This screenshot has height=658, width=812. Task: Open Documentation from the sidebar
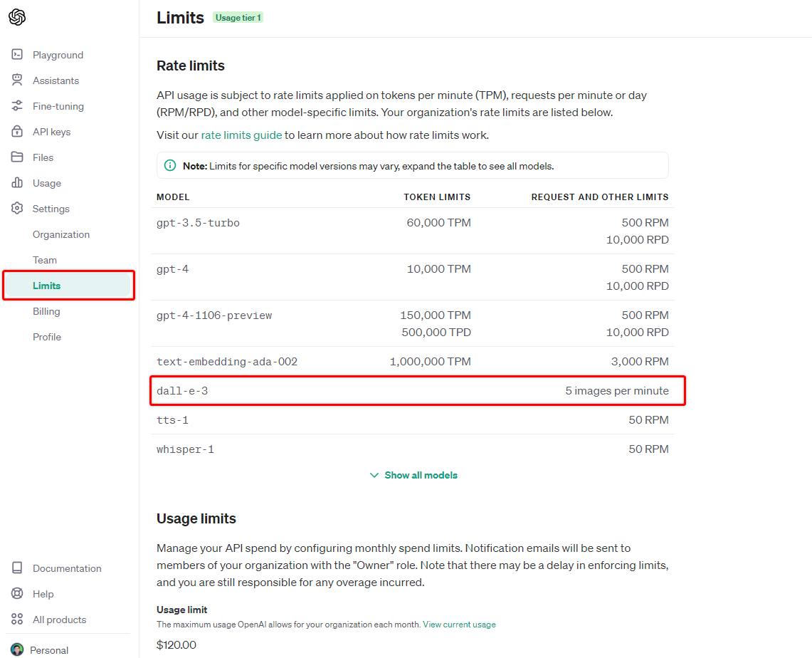(x=67, y=568)
